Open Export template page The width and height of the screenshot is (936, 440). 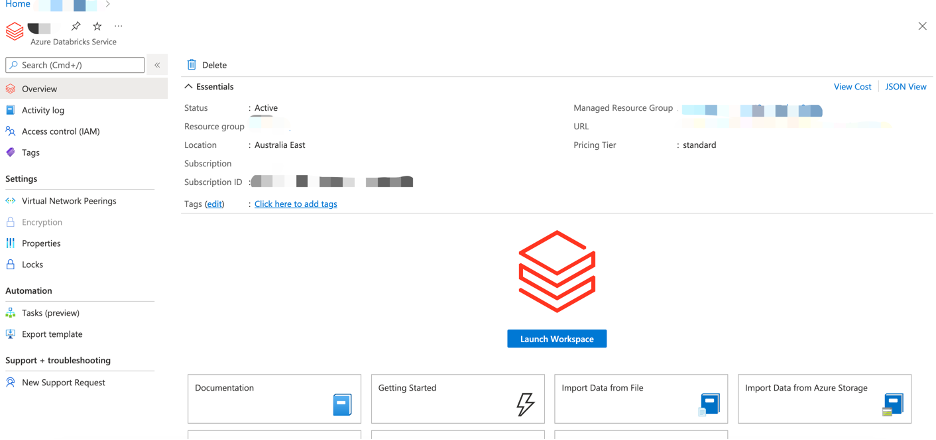coord(52,334)
